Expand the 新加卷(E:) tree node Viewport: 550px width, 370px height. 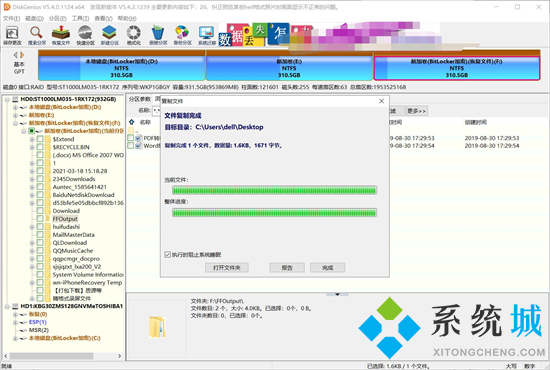15,115
